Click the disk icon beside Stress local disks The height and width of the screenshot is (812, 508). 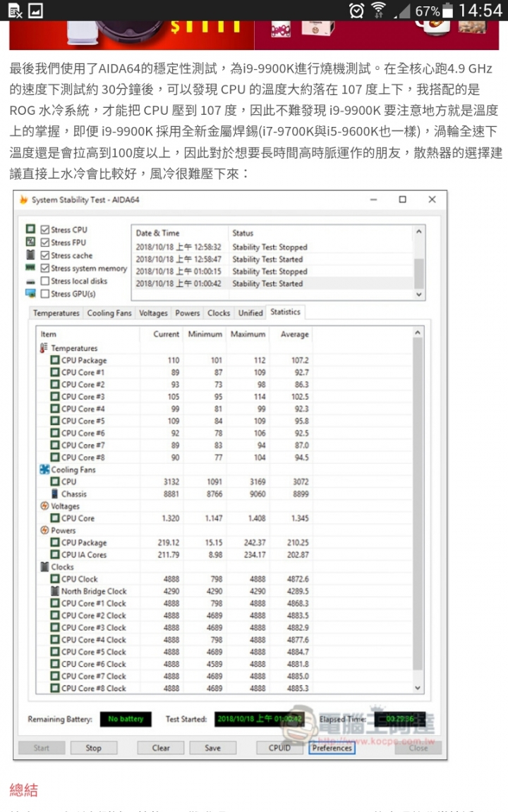coord(30,281)
